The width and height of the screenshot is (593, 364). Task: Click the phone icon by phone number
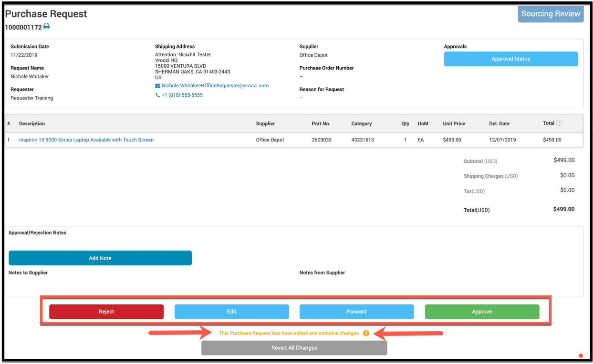[157, 95]
